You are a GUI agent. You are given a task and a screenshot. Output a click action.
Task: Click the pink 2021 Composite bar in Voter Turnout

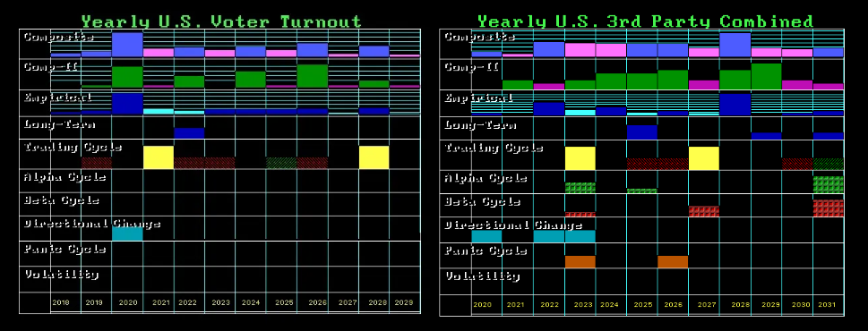tap(159, 53)
